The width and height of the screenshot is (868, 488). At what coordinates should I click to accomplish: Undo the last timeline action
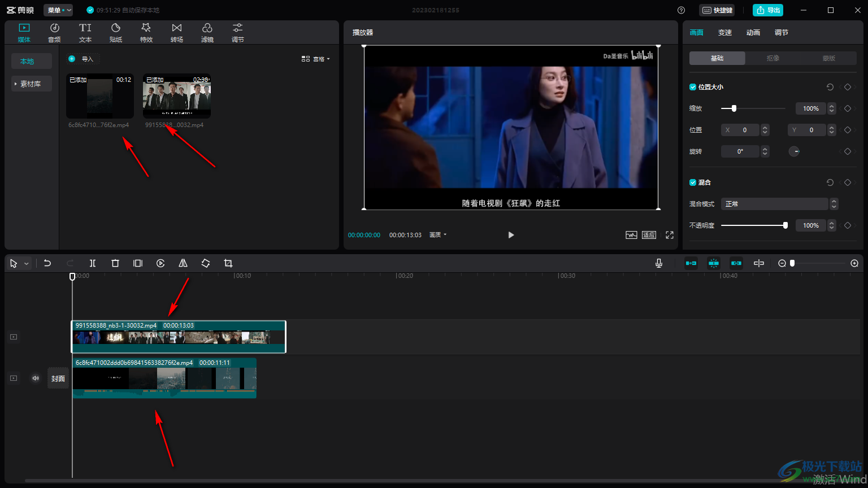coord(47,263)
